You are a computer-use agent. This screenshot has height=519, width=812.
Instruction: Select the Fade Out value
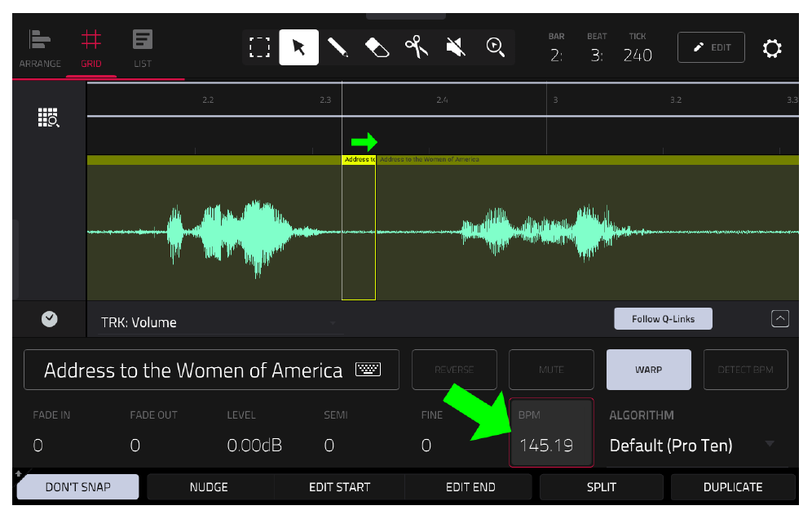[135, 445]
